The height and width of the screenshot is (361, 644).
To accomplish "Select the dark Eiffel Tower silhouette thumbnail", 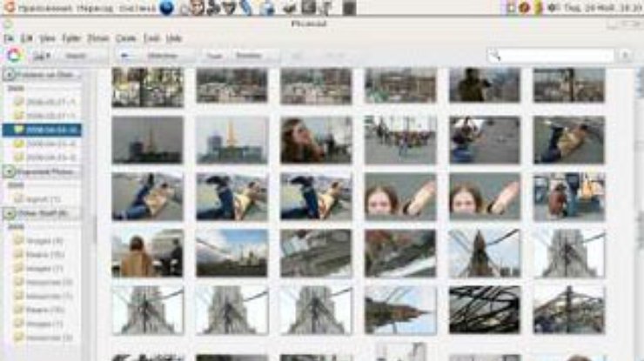I will coord(148,140).
